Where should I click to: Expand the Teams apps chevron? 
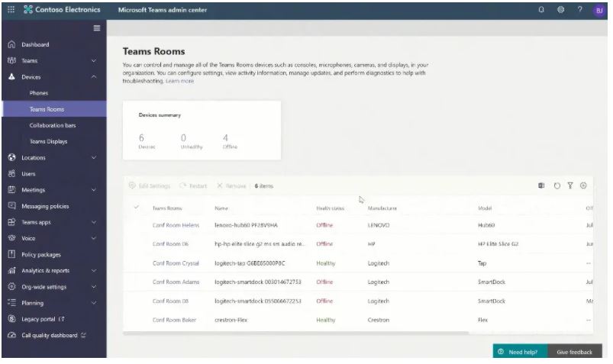pos(94,222)
